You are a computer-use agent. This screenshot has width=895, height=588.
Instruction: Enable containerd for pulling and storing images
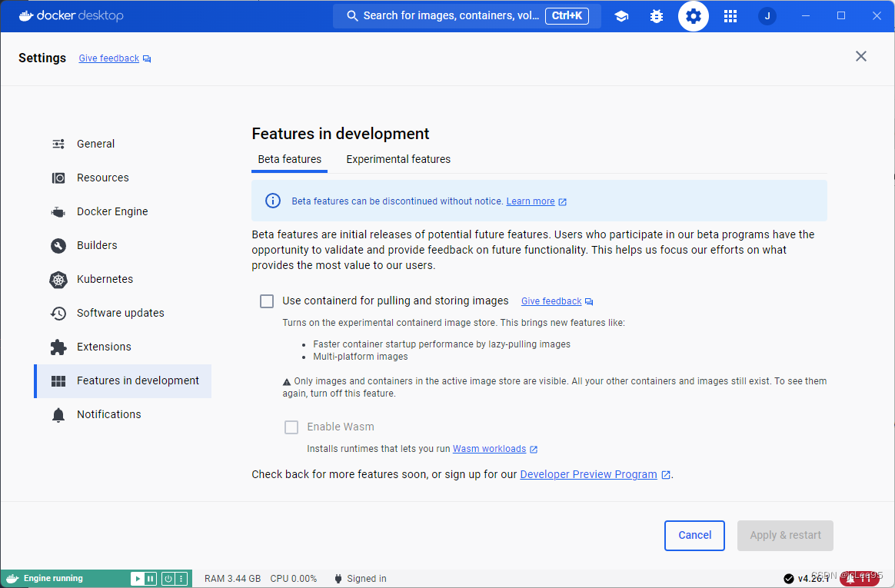click(x=267, y=301)
